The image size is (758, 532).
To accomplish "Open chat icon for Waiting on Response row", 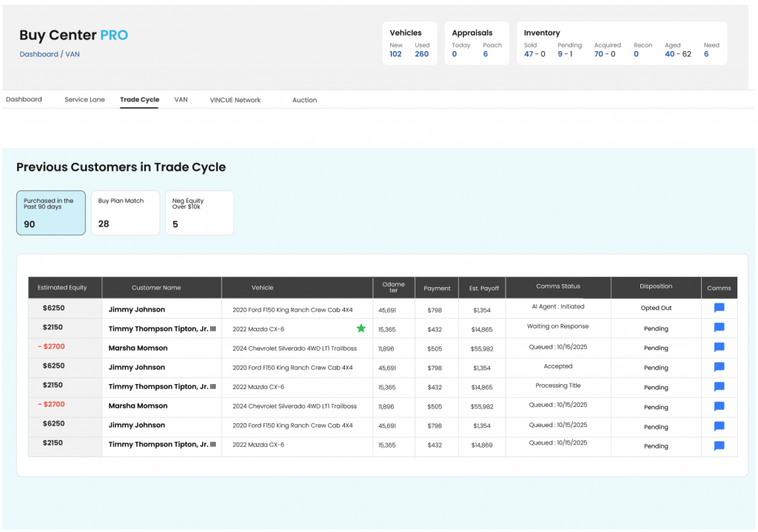I will [x=718, y=328].
